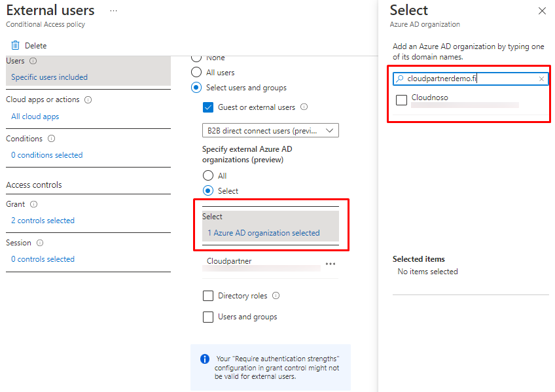Expand the B2B direct connect users dropdown
The width and height of the screenshot is (555, 392).
[270, 130]
